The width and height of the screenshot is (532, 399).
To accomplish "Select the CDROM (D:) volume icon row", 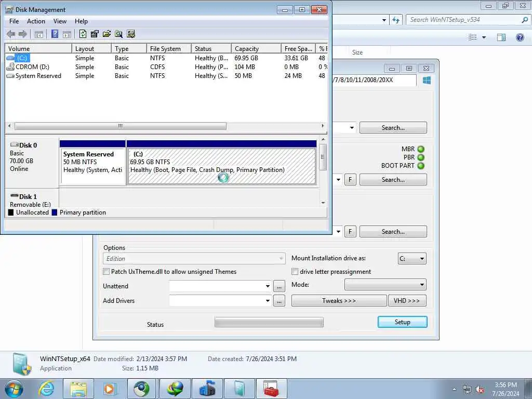I will click(x=10, y=67).
